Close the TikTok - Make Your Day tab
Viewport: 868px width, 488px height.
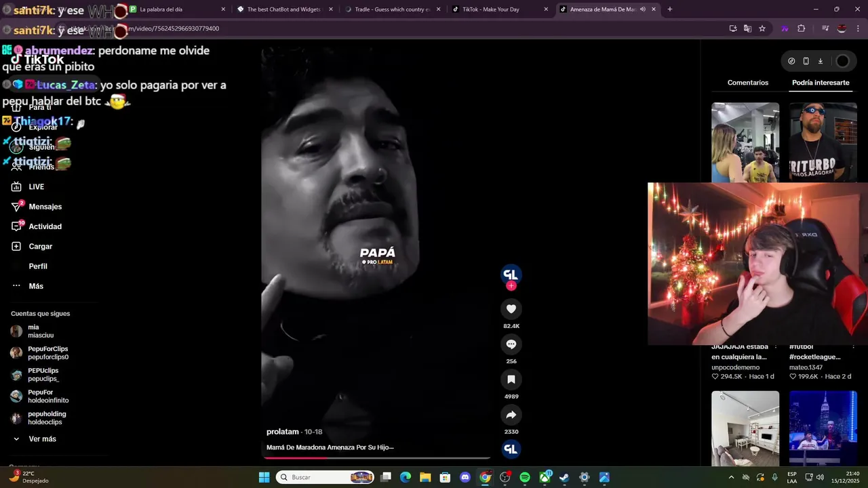point(546,9)
